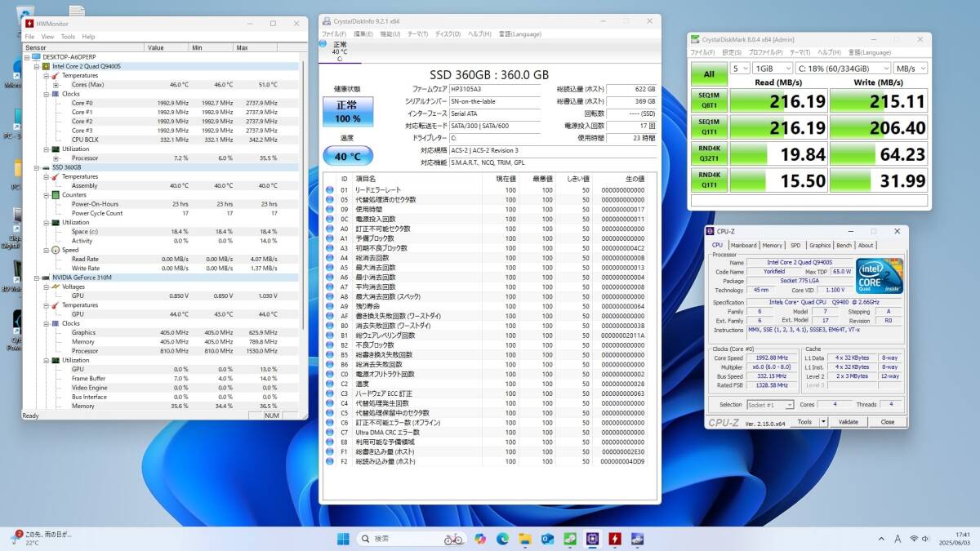
Task: Show hidden system tray icons chevron
Action: tap(880, 539)
